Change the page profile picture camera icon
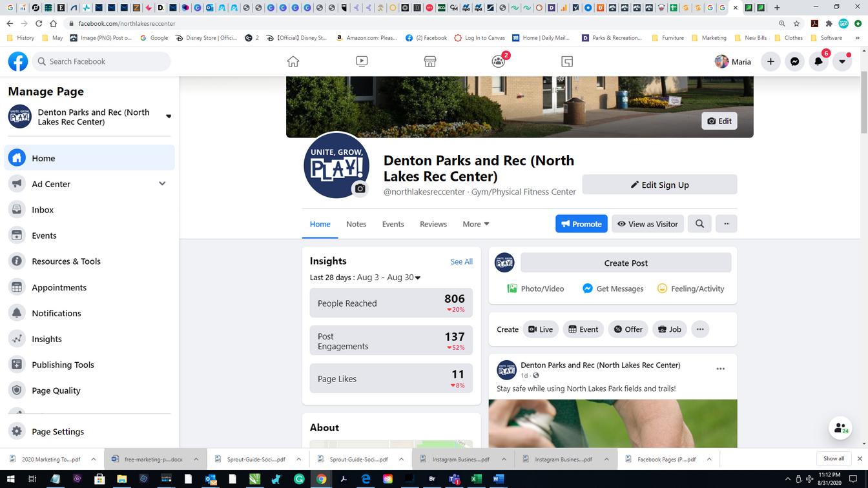The image size is (868, 488). click(360, 188)
